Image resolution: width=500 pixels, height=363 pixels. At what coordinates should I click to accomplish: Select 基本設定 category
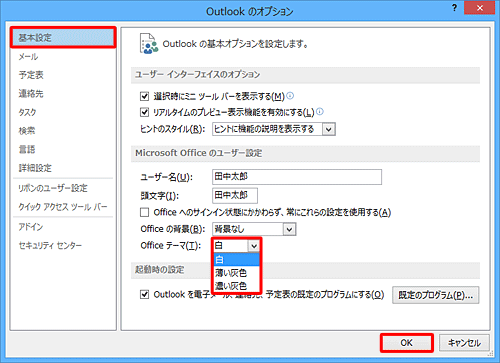[63, 38]
